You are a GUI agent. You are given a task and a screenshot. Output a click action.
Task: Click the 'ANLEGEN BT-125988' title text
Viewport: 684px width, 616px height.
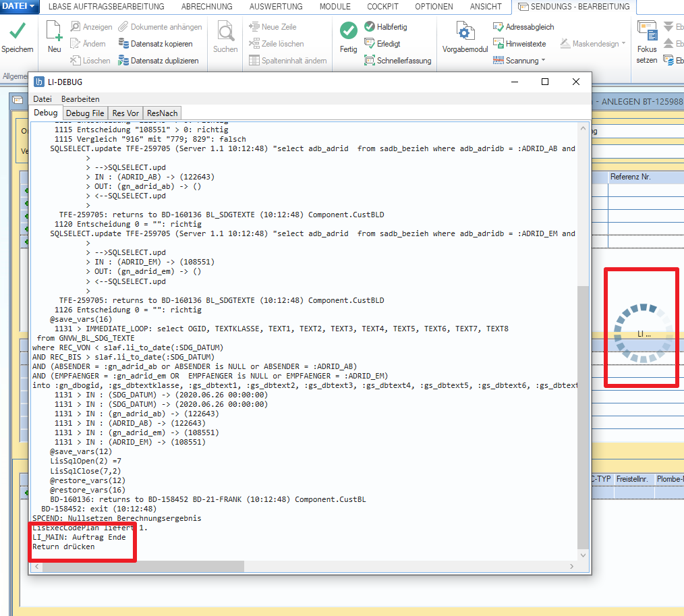tap(642, 102)
